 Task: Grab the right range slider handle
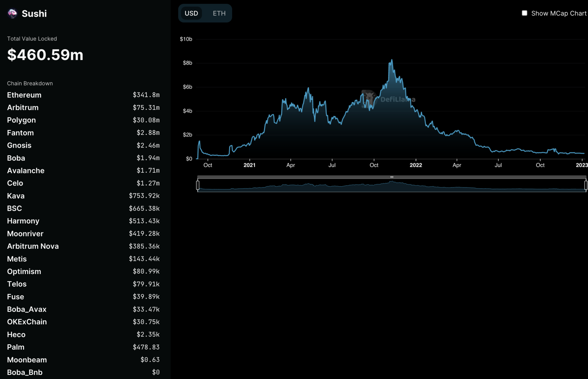coord(586,185)
